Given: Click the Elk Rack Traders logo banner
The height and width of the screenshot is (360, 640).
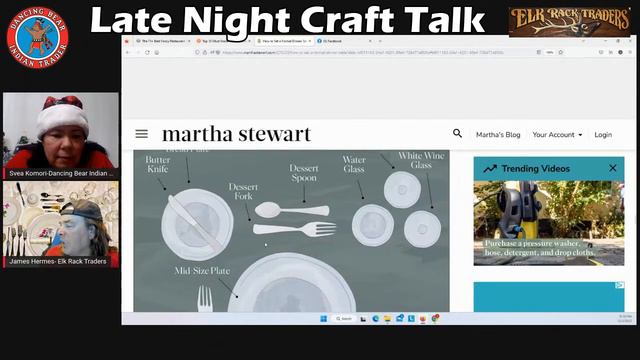Looking at the screenshot, I should click(x=569, y=22).
